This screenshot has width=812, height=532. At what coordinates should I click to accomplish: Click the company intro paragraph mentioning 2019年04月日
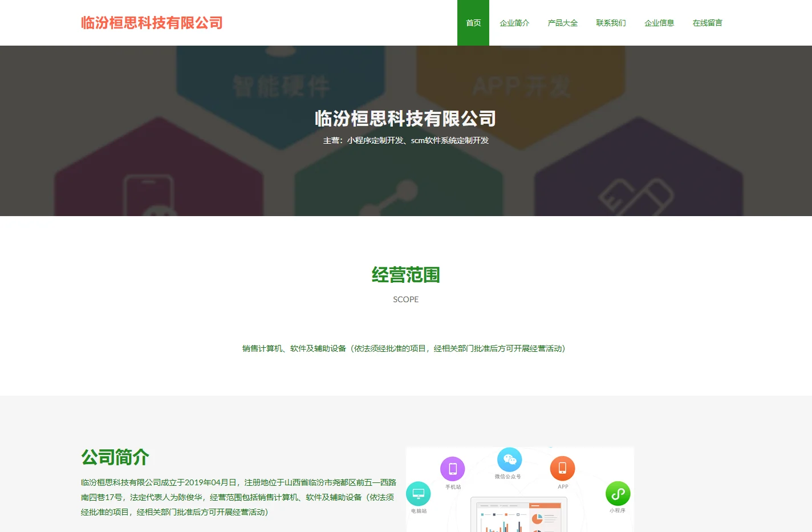238,497
